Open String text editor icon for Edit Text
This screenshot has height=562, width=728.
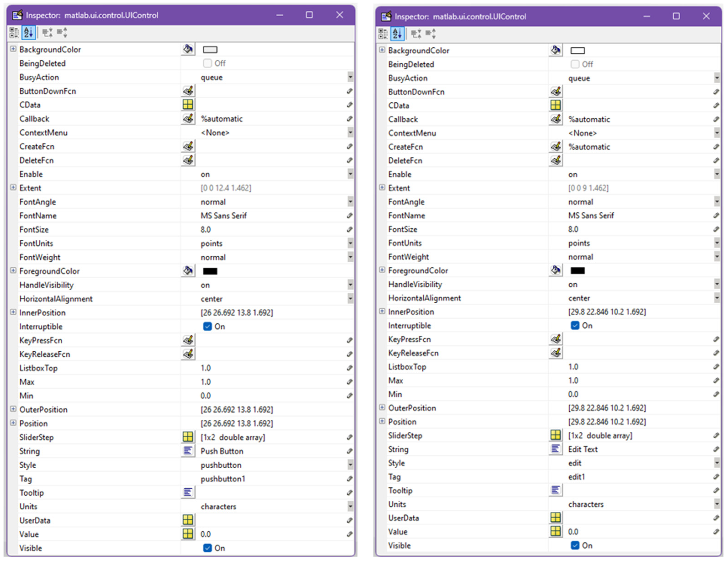click(555, 449)
